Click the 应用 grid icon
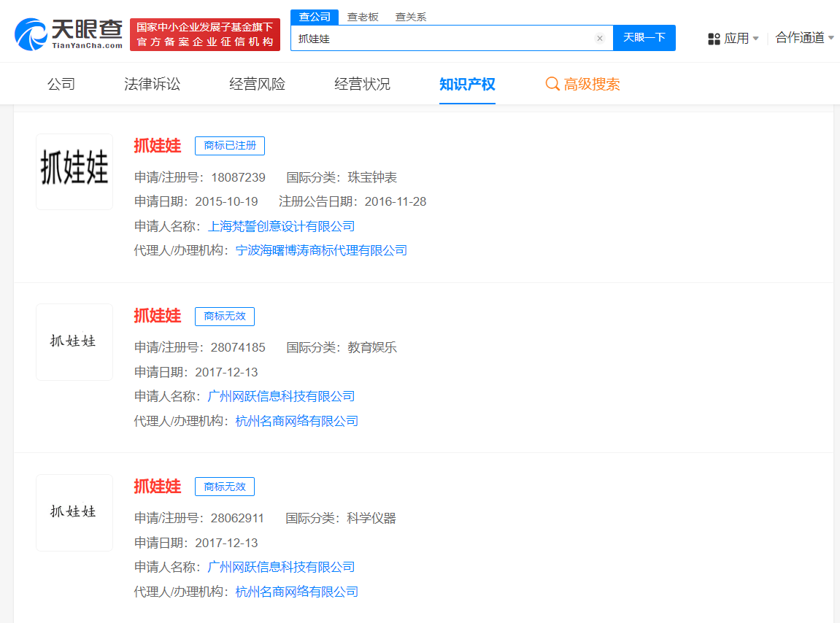Screen dimensions: 840x623 714,39
